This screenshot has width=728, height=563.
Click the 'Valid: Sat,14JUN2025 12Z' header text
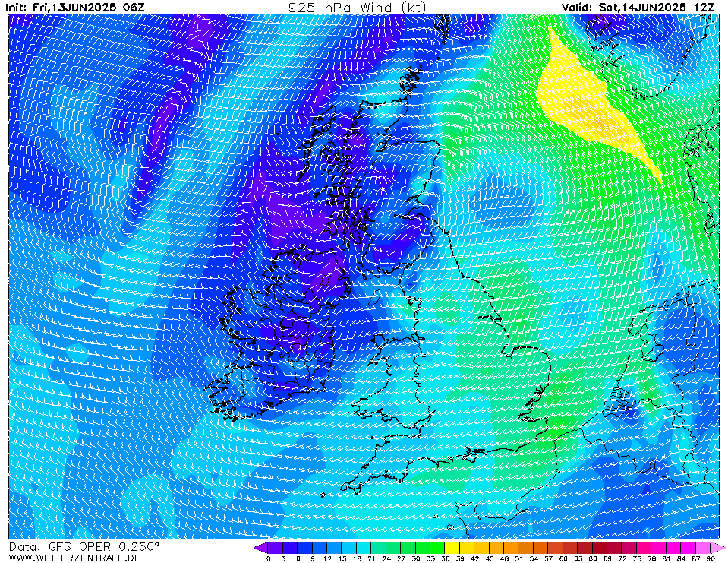[638, 7]
